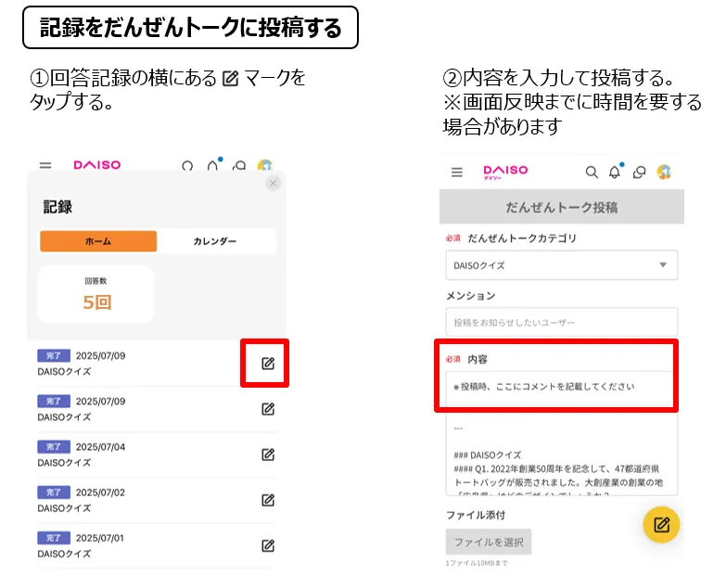Select the 2025/07/04 DAISOクイズ record row
Image resolution: width=726 pixels, height=588 pixels.
pos(157,454)
